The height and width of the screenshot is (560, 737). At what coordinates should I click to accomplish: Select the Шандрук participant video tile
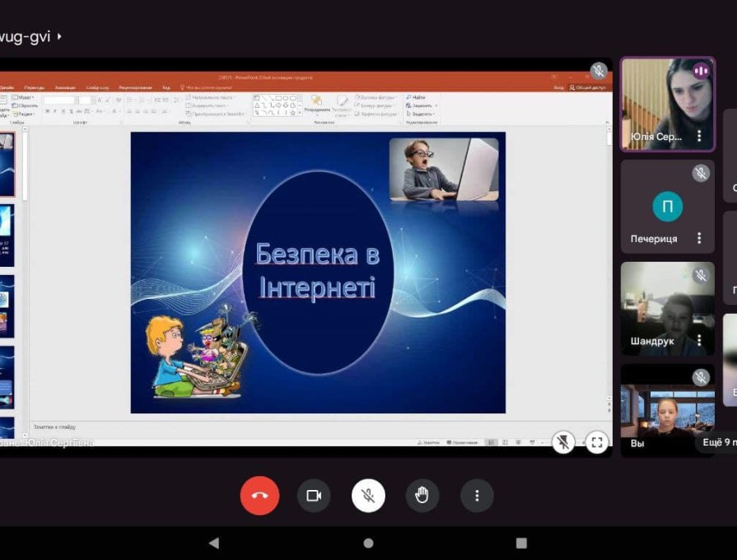point(668,309)
